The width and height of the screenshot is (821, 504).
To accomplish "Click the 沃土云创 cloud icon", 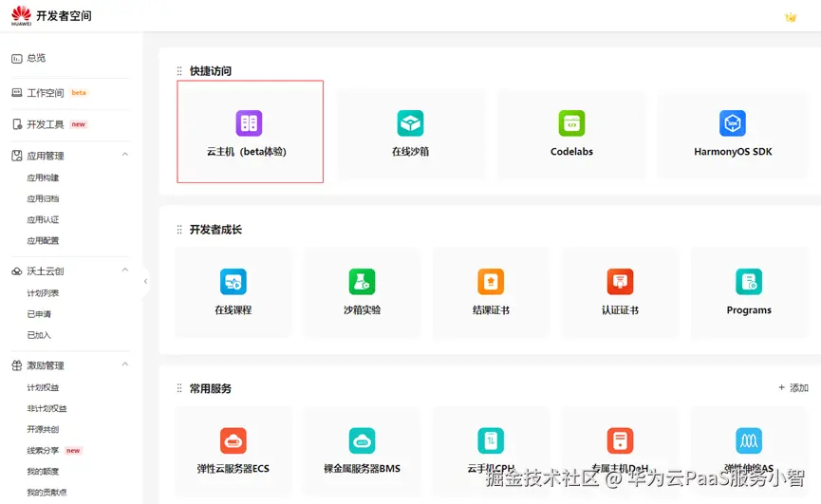I will (x=17, y=271).
